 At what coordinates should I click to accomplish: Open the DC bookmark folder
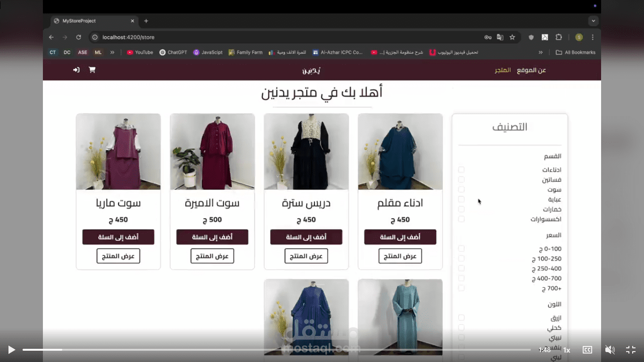67,52
